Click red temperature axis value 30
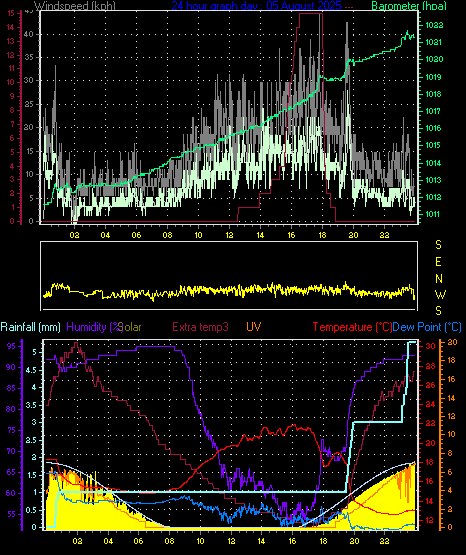 430,346
